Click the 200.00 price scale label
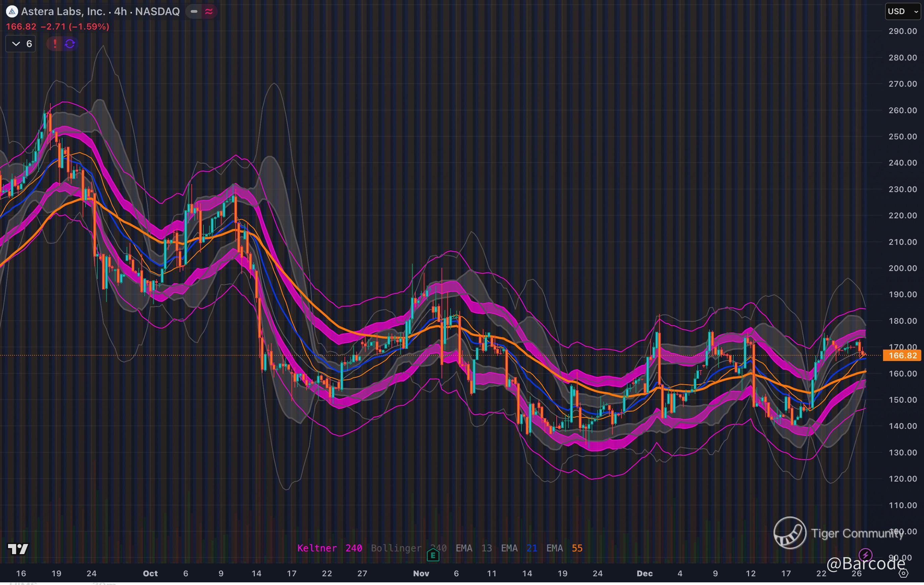The height and width of the screenshot is (585, 924). tap(903, 268)
